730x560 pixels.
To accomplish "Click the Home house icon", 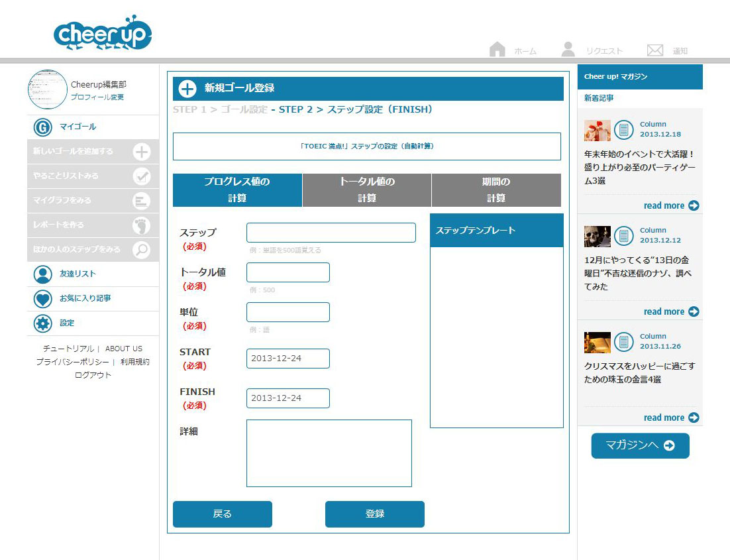I will click(x=497, y=50).
